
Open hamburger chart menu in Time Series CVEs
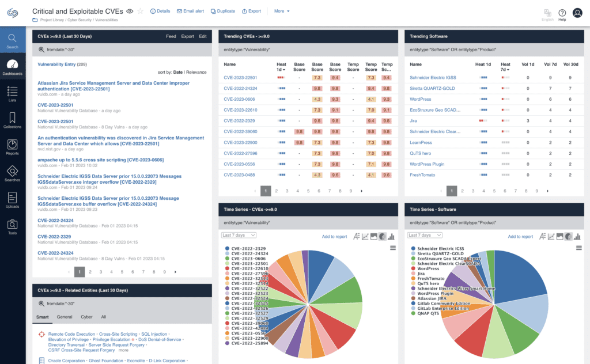[393, 248]
